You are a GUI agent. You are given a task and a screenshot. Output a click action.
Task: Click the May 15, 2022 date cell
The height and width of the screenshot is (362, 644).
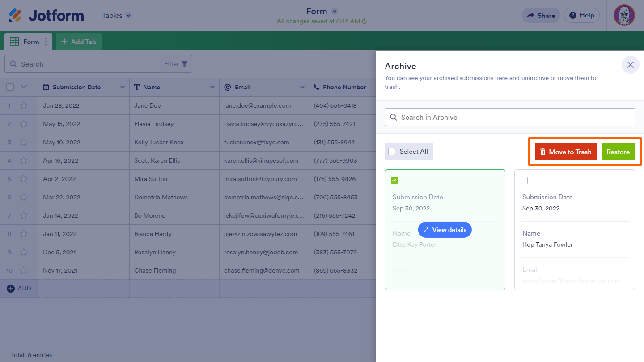[x=84, y=124]
